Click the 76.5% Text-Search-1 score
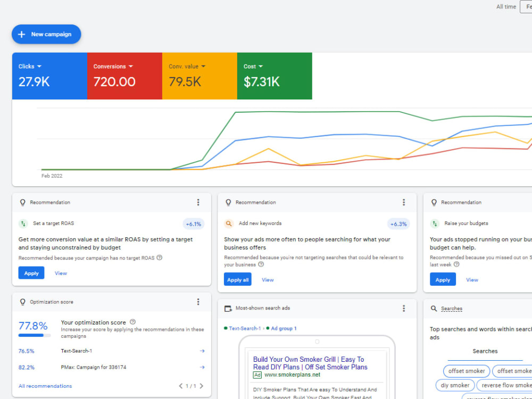The image size is (532, 399). (x=27, y=351)
